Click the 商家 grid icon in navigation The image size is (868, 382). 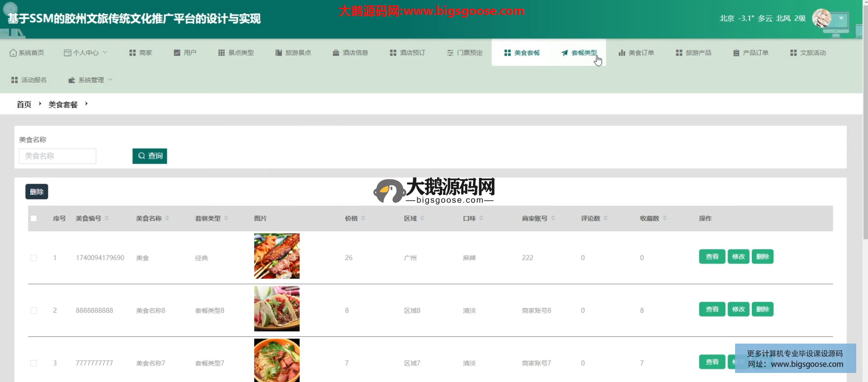pos(132,53)
